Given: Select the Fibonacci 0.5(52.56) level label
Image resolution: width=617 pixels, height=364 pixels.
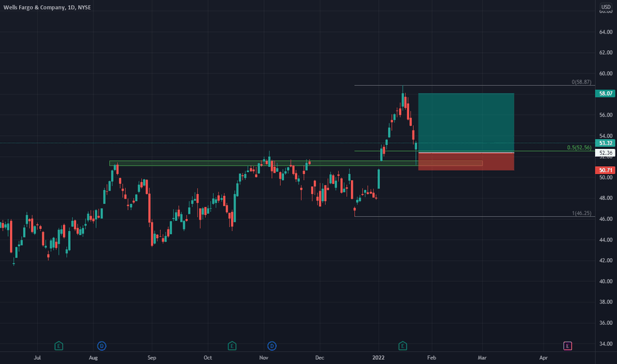Looking at the screenshot, I should point(579,148).
